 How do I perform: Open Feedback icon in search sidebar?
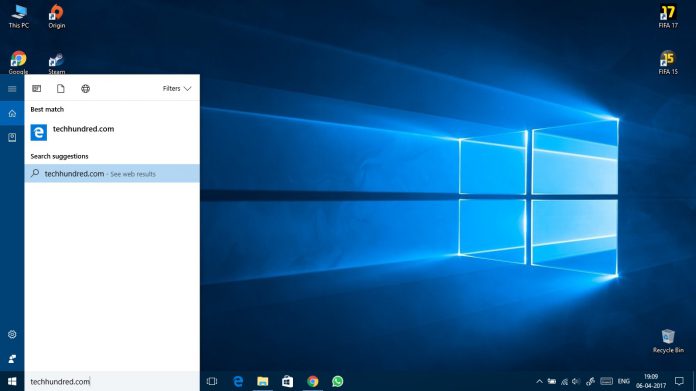click(12, 359)
